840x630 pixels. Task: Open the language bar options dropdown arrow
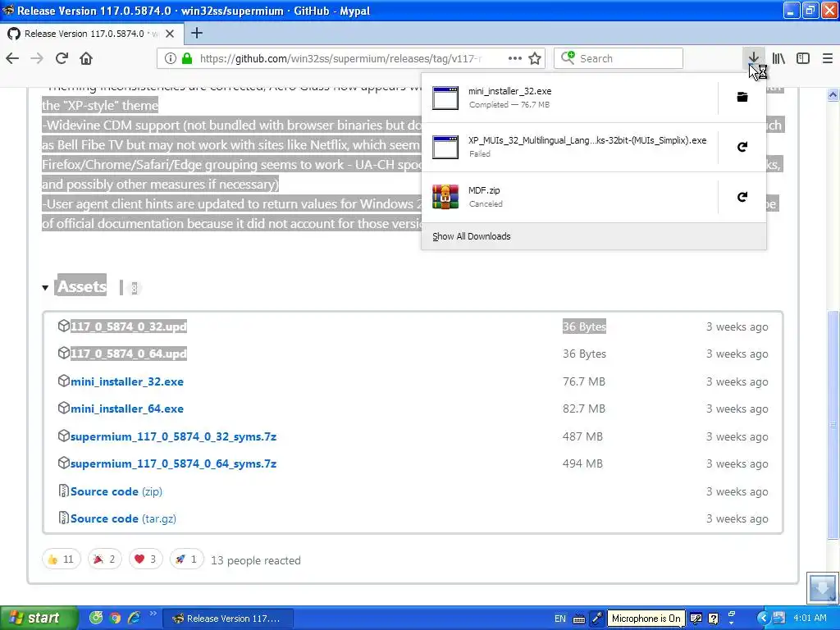click(731, 622)
